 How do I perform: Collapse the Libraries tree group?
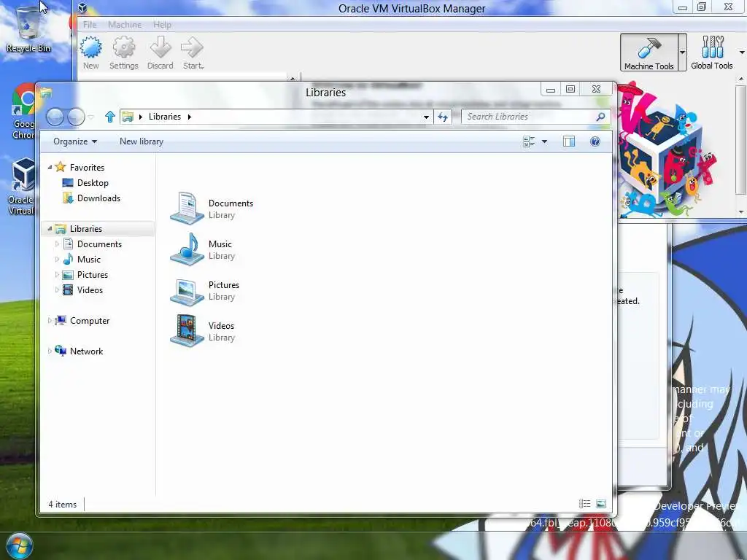pyautogui.click(x=50, y=228)
